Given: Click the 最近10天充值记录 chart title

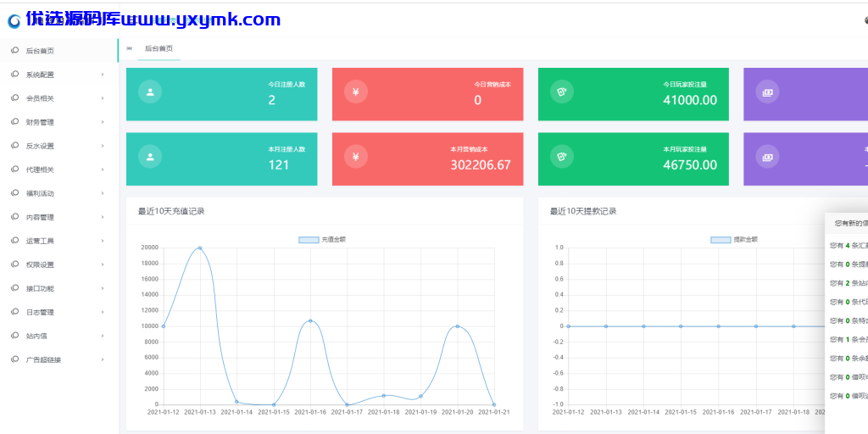Looking at the screenshot, I should (x=171, y=211).
